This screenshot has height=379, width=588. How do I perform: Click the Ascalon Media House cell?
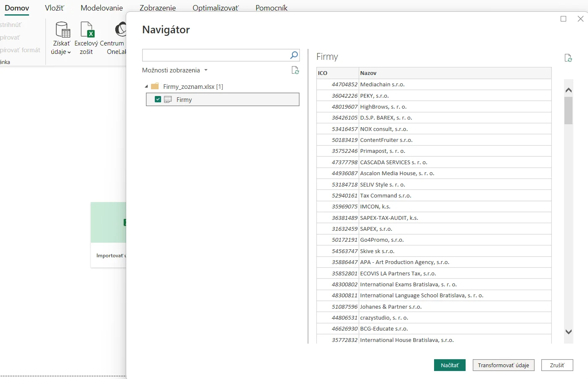click(455, 173)
